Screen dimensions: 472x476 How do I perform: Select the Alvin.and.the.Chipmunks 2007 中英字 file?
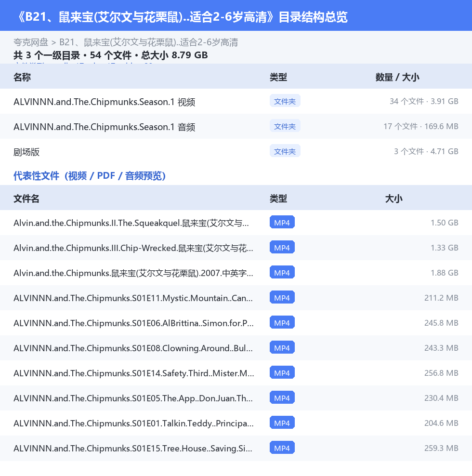pos(133,273)
